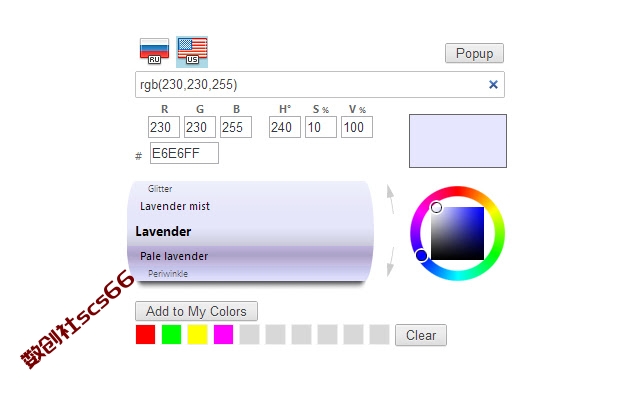The image size is (640, 400).
Task: Click the Clear button
Action: pos(421,335)
